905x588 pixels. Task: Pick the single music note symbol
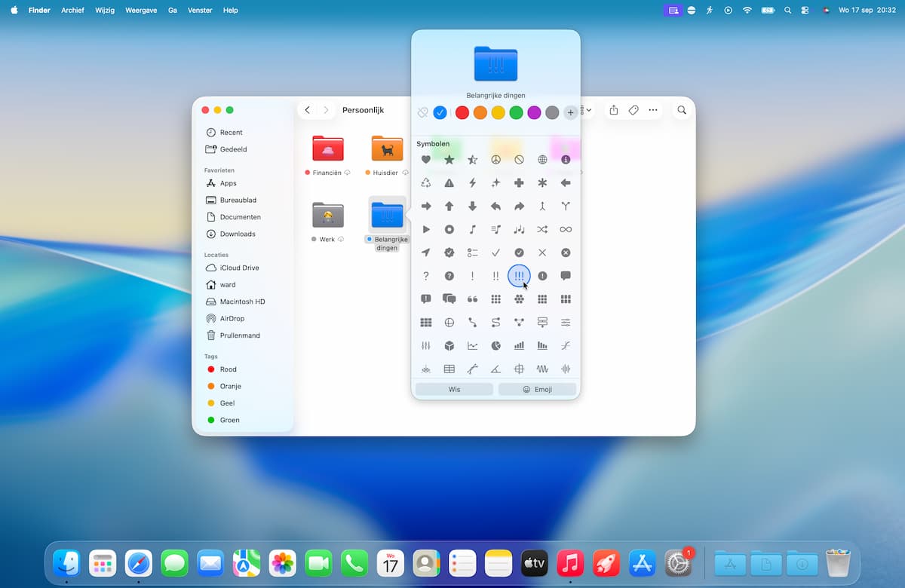[x=472, y=229]
